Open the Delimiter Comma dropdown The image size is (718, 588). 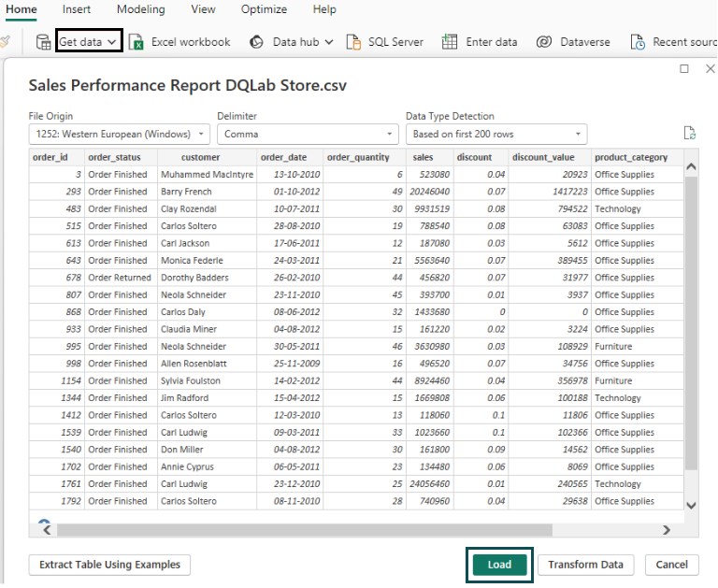coord(308,135)
